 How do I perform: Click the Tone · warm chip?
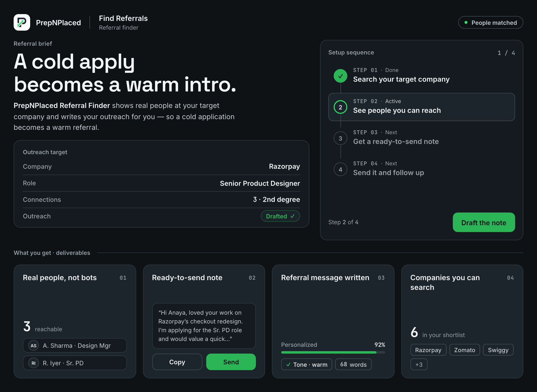(x=307, y=364)
